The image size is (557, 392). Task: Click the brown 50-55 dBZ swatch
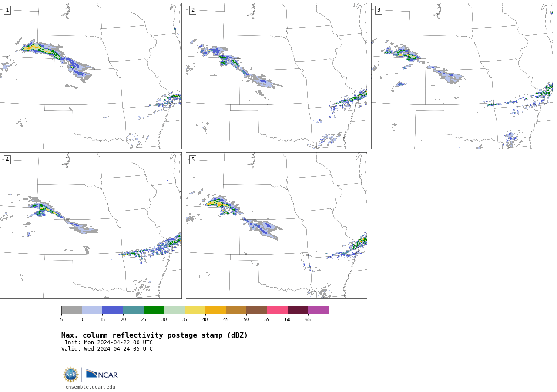point(256,310)
